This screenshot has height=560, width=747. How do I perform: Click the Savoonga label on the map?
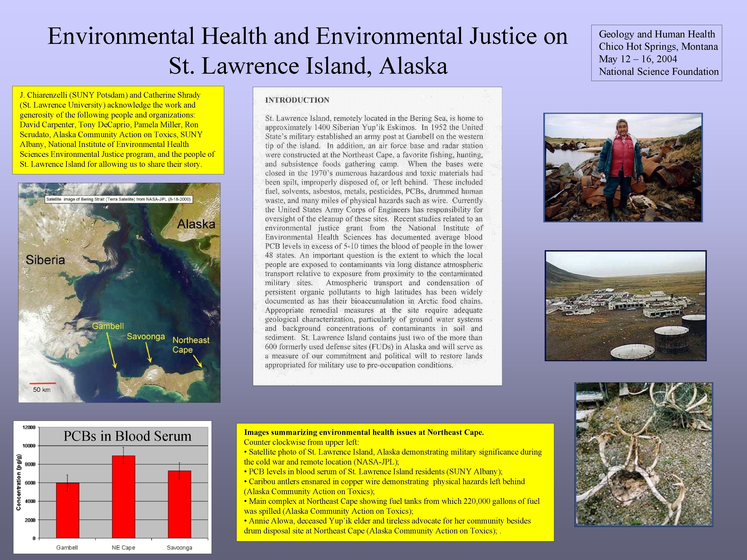click(145, 337)
